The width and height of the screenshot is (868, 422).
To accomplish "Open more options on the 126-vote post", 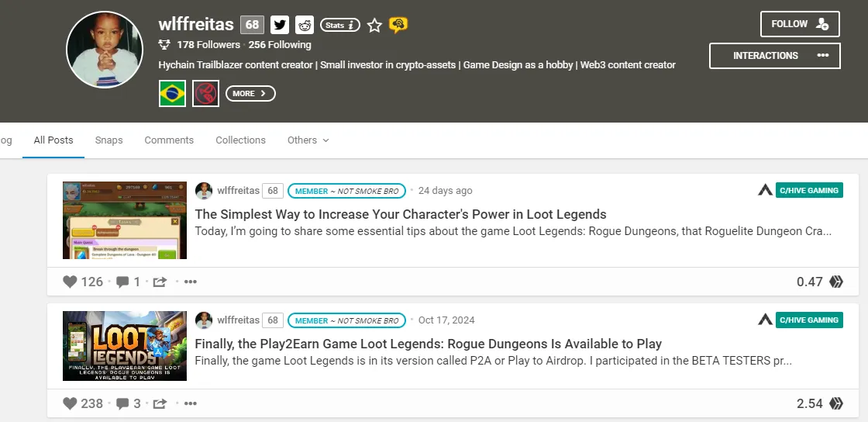I will [191, 282].
